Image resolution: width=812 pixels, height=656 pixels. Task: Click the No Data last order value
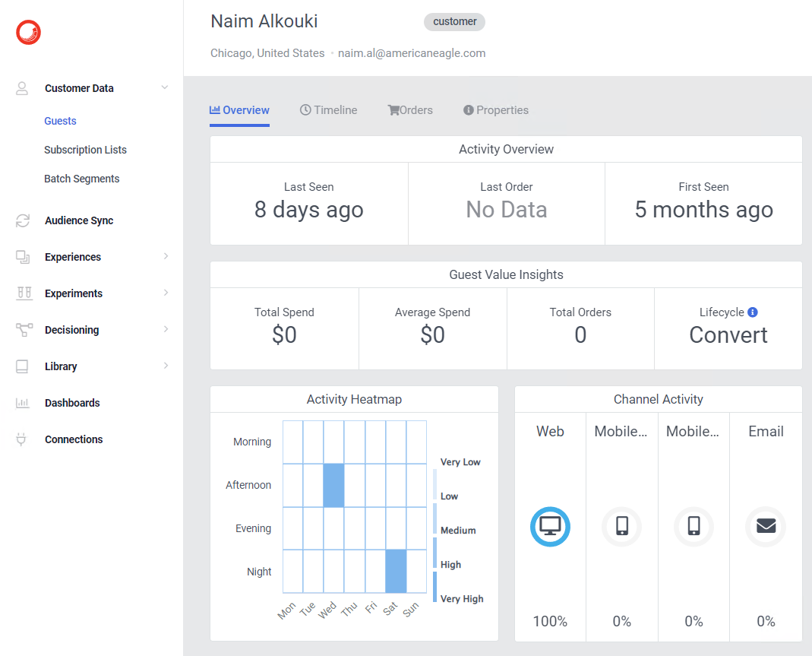[507, 210]
